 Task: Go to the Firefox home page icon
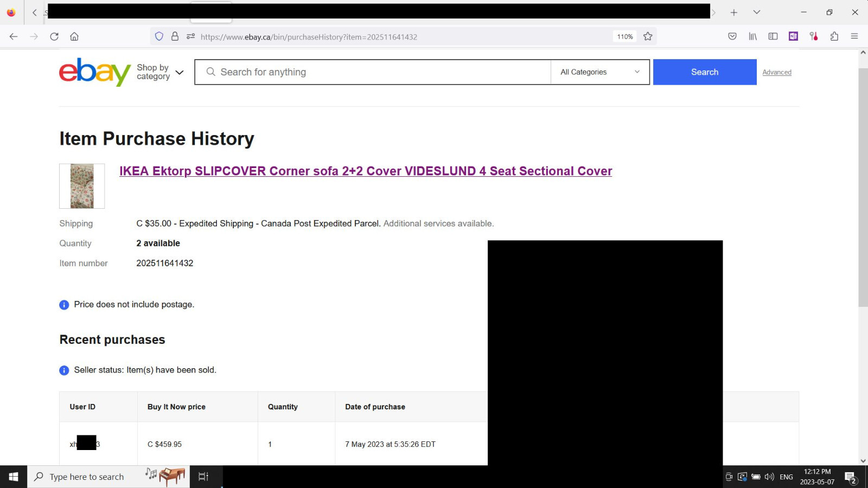pyautogui.click(x=74, y=36)
